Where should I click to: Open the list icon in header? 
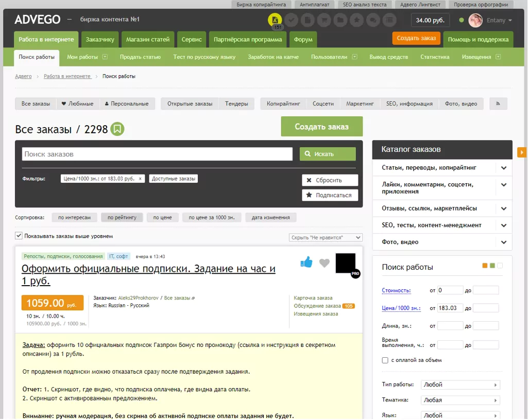(389, 20)
